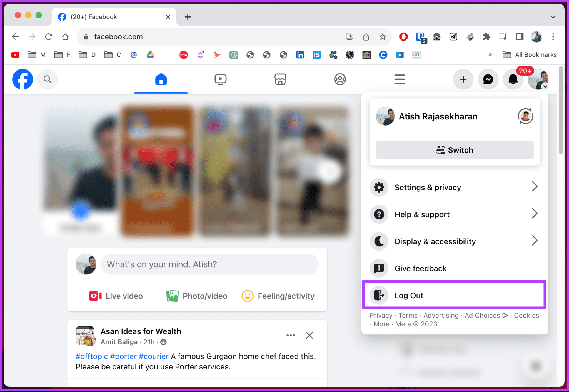This screenshot has height=392, width=569.
Task: Click the What's on your mind field
Action: [x=209, y=264]
